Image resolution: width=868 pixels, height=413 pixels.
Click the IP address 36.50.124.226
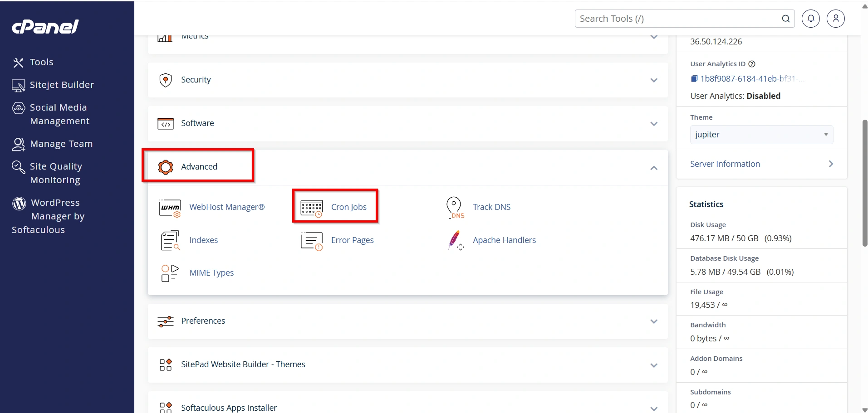(716, 42)
